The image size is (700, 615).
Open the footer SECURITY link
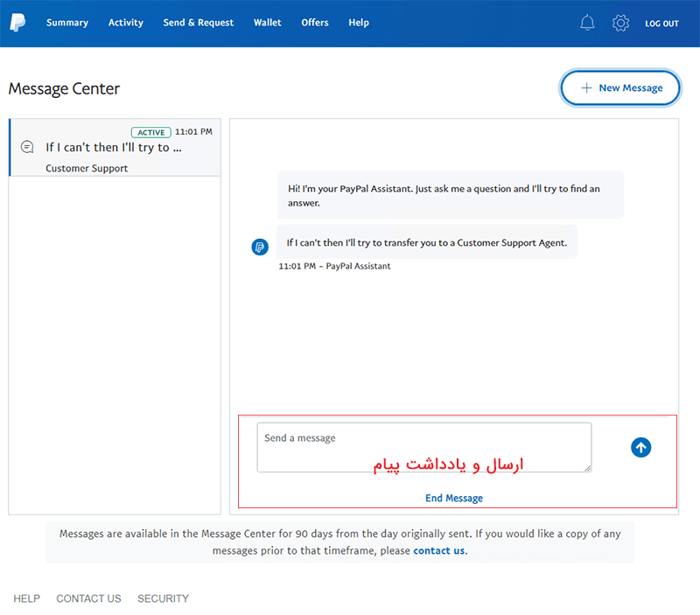pyautogui.click(x=163, y=598)
